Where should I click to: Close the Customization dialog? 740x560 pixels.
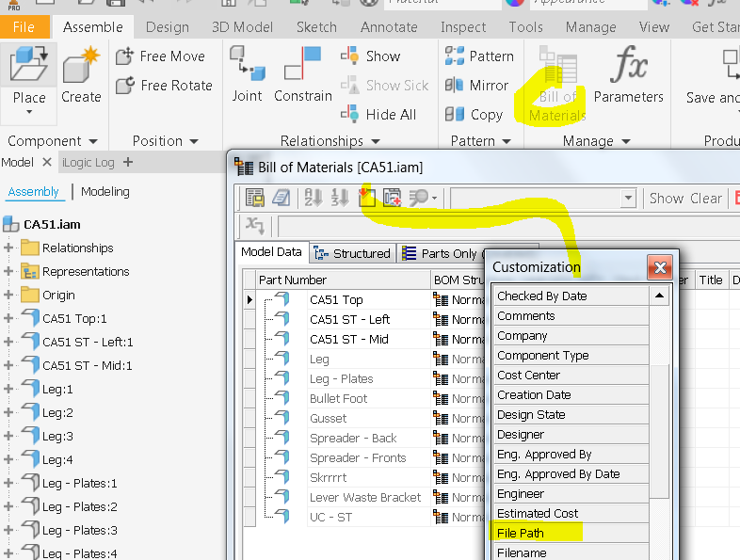[x=660, y=267]
